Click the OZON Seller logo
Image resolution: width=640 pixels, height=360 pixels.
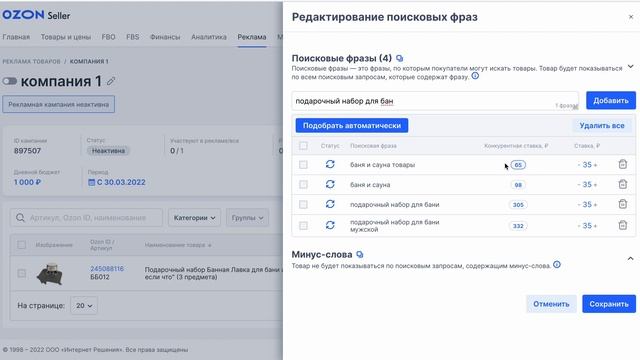coord(36,15)
